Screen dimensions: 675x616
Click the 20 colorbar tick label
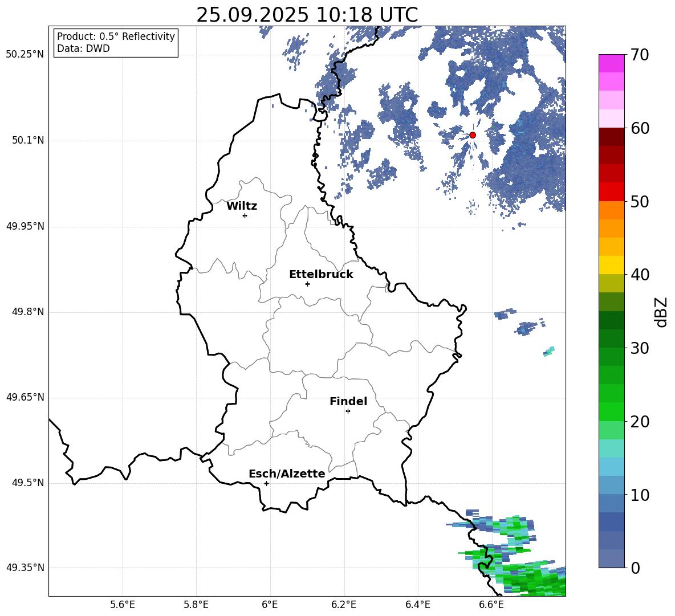(640, 421)
